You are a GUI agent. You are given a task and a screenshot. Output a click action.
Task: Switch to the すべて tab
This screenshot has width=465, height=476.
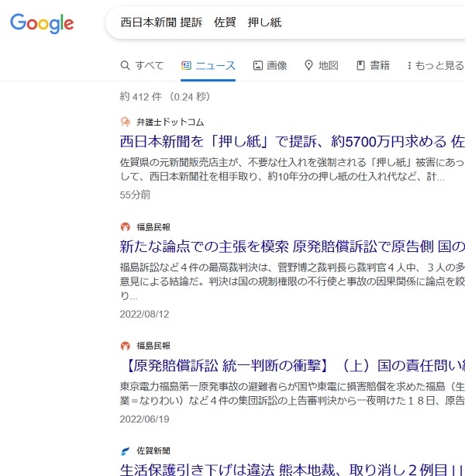tap(150, 65)
